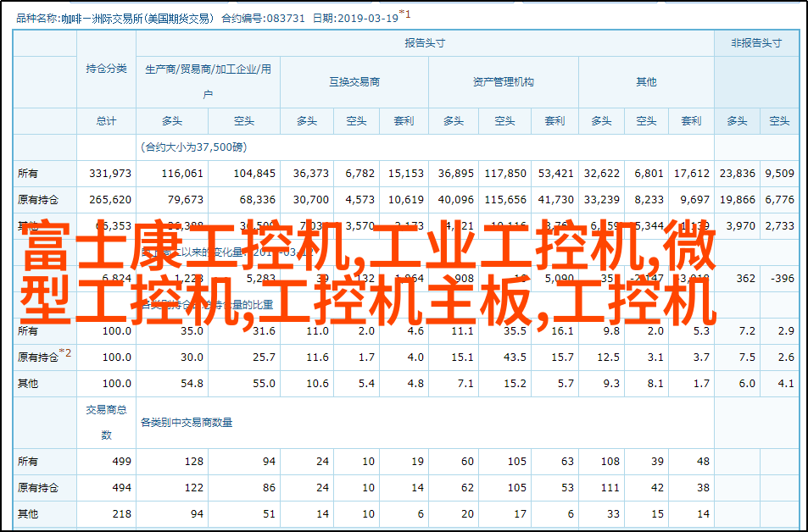
Task: Click the value 53,421
Action: 556,174
